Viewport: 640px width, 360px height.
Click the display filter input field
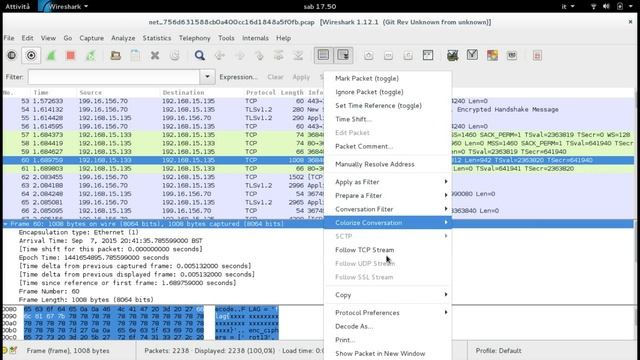114,77
